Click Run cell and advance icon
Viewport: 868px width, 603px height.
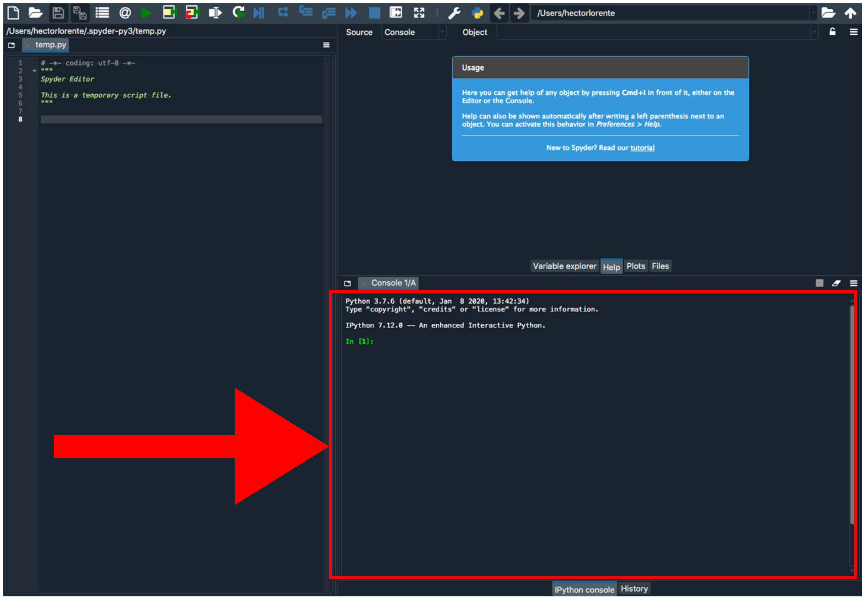pyautogui.click(x=192, y=13)
